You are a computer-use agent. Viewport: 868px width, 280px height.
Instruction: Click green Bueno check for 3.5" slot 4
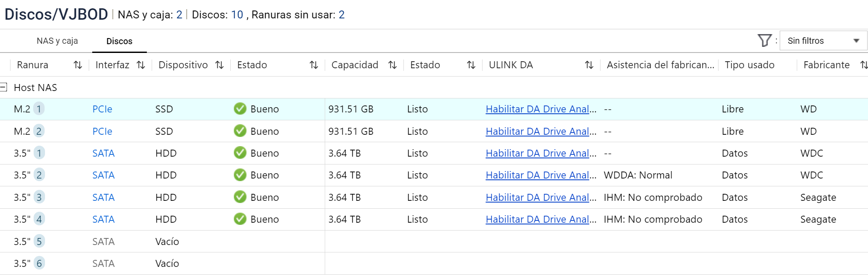tap(240, 219)
